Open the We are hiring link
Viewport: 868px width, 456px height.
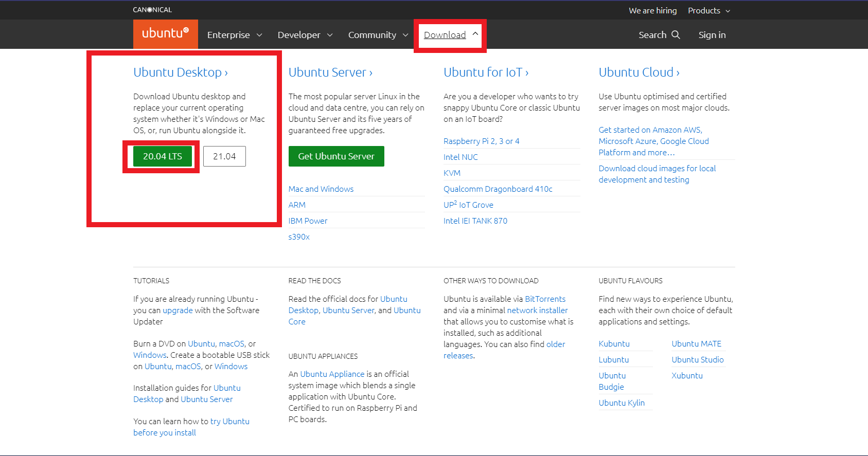coord(652,10)
